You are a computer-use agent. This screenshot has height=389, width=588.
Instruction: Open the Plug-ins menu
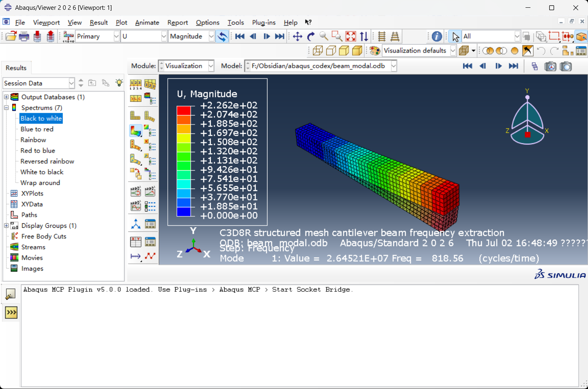point(264,22)
